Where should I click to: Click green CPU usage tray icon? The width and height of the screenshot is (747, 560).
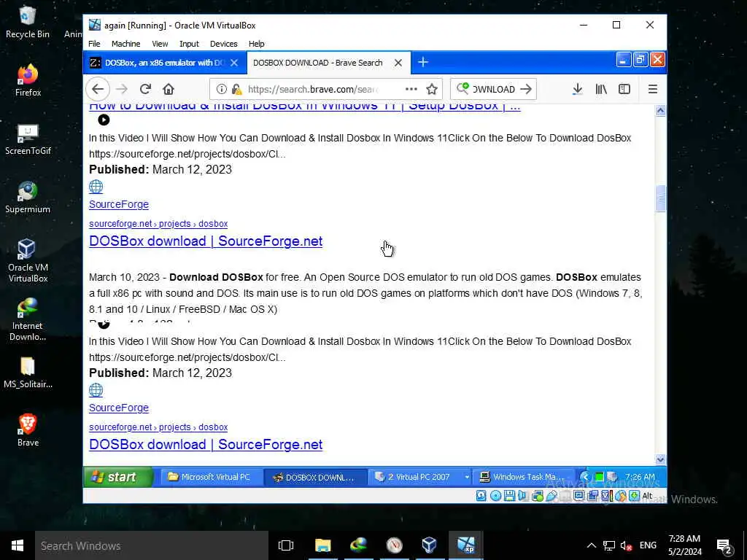[600, 477]
